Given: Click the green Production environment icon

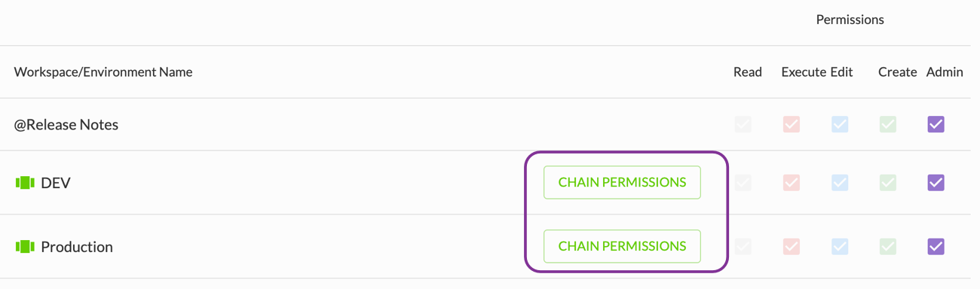Looking at the screenshot, I should point(26,247).
